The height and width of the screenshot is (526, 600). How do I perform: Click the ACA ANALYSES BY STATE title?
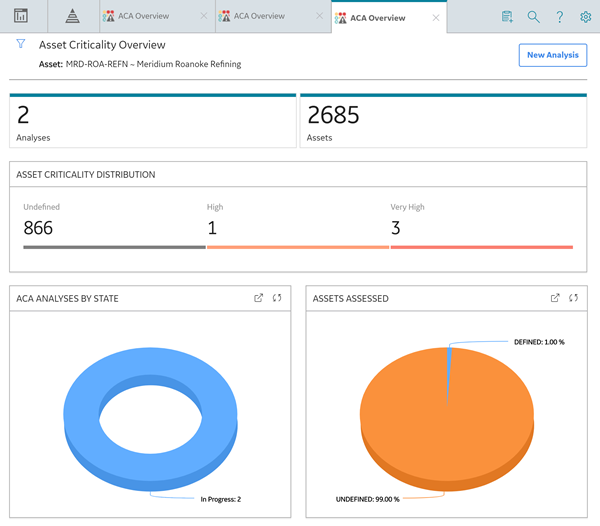pyautogui.click(x=67, y=298)
